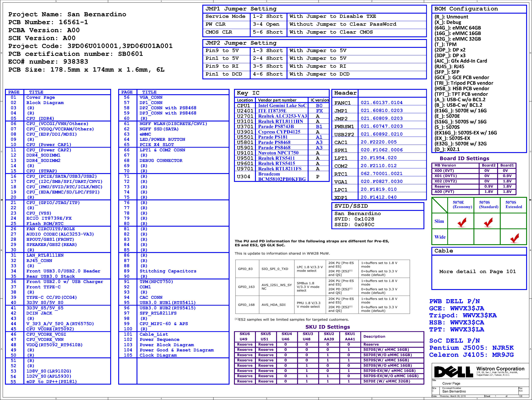532x400 pixels.
Task: Click the '4-6 Short' cell
Action: (x=268, y=74)
